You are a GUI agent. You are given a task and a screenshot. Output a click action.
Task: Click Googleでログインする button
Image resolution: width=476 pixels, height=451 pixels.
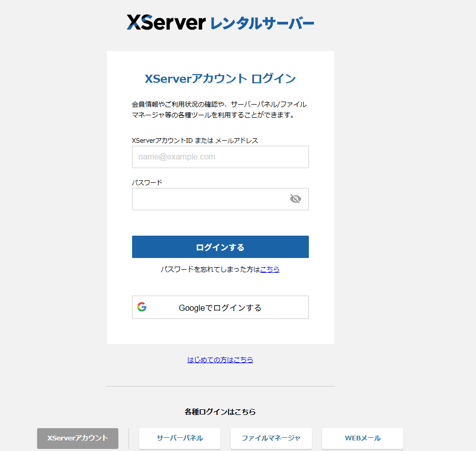coord(220,307)
